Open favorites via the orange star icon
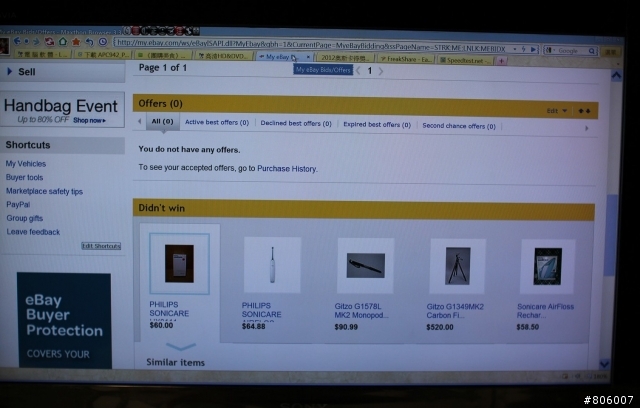This screenshot has height=408, width=640. point(76,42)
